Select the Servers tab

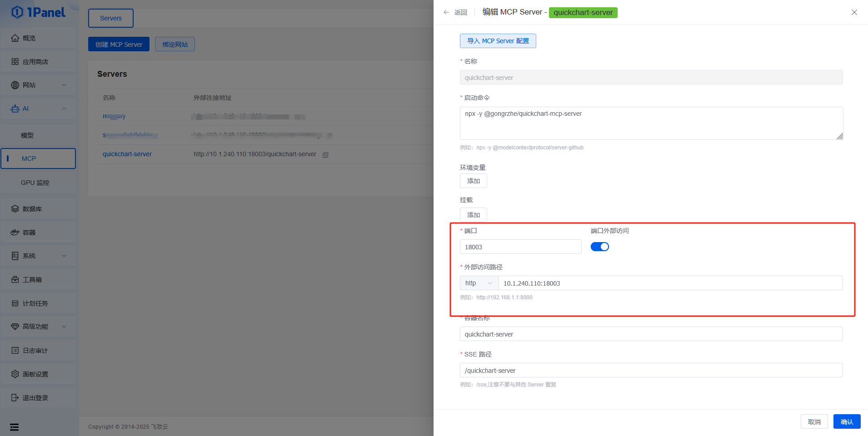111,18
